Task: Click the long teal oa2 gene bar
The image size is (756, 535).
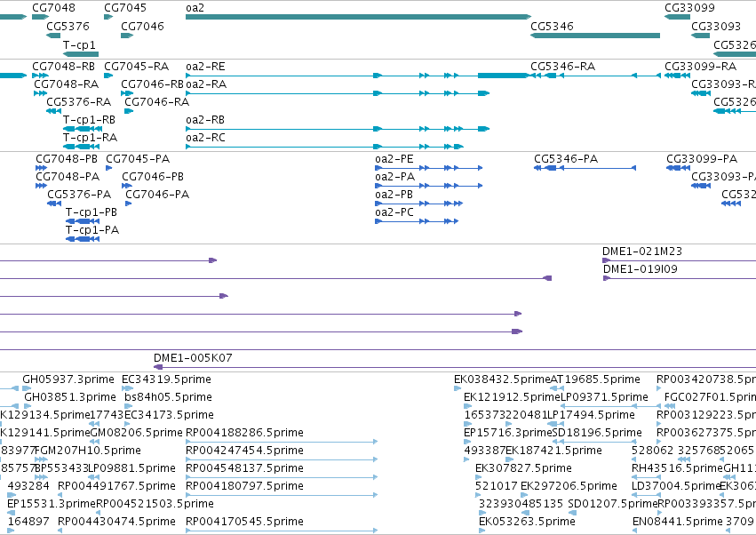Action: click(x=358, y=17)
